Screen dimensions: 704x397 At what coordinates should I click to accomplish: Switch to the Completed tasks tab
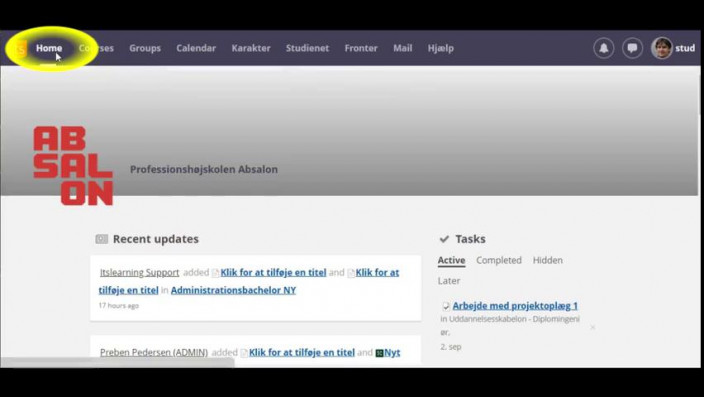(499, 260)
